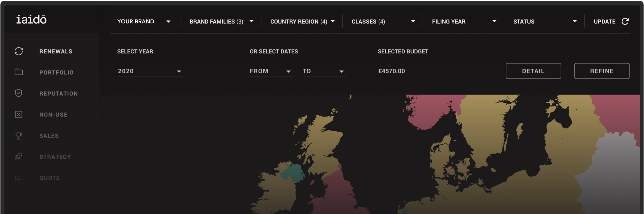This screenshot has width=644, height=214.
Task: Click the Strategy rocket icon
Action: coord(19,157)
